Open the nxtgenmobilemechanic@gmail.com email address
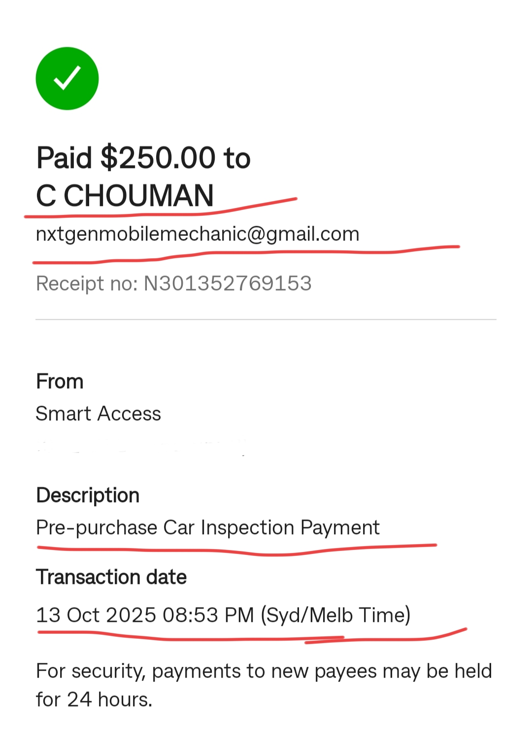Viewport: 532px width, 756px height. (198, 234)
